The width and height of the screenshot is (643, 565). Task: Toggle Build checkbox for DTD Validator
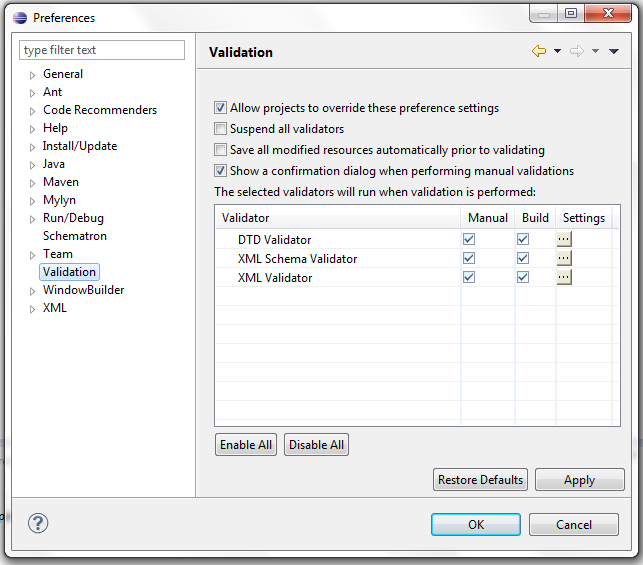click(523, 239)
